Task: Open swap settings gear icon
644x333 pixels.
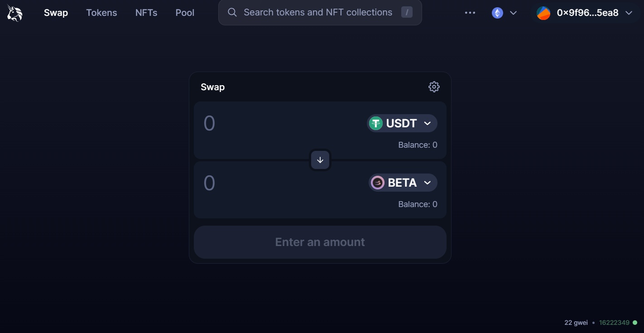Action: [434, 87]
